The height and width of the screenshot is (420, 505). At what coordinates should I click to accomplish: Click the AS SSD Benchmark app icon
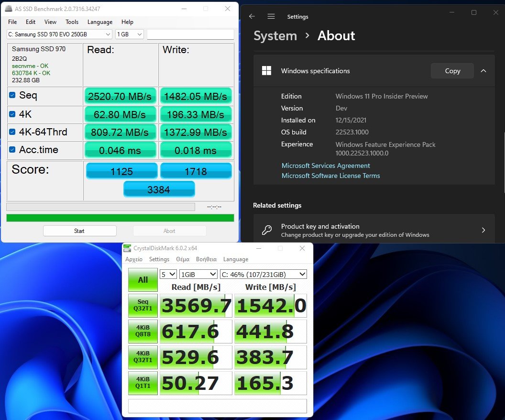point(9,9)
